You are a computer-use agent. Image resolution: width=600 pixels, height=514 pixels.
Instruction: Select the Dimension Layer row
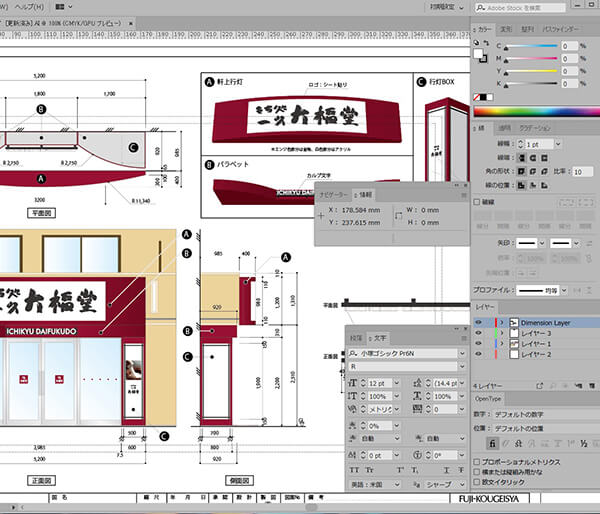536,323
